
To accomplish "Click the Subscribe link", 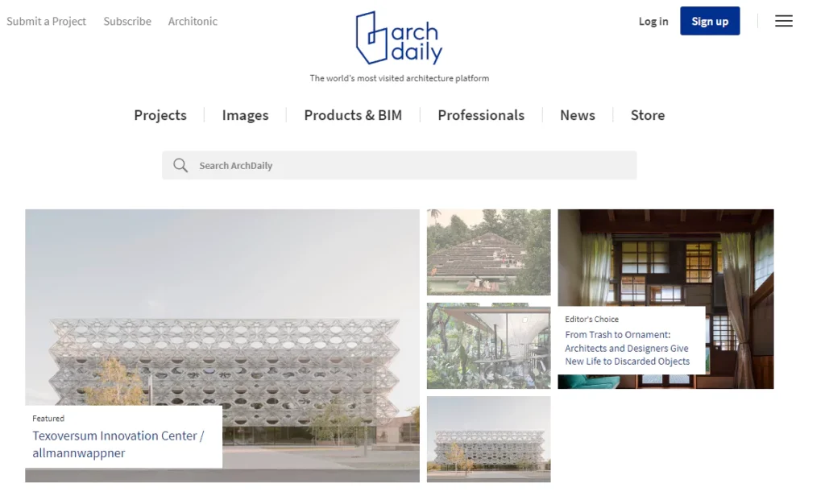I will (x=127, y=22).
